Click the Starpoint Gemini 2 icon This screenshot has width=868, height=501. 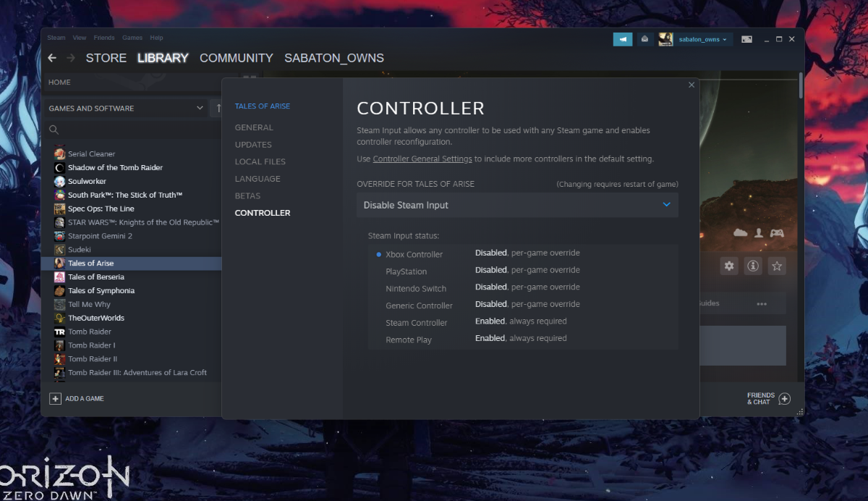60,236
